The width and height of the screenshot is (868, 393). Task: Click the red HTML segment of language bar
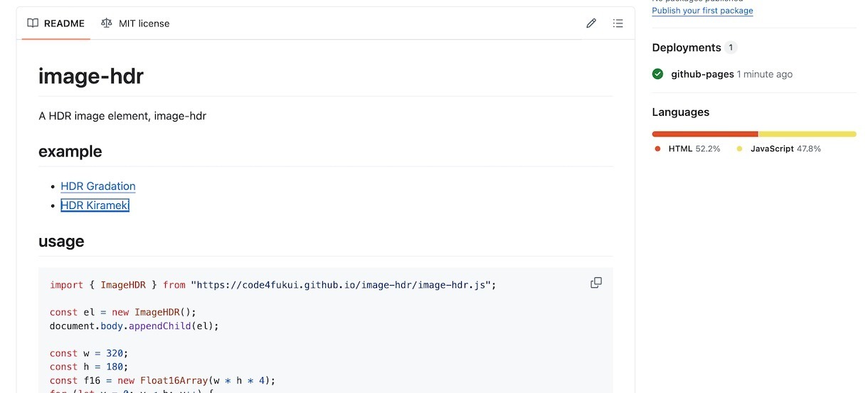pos(704,134)
